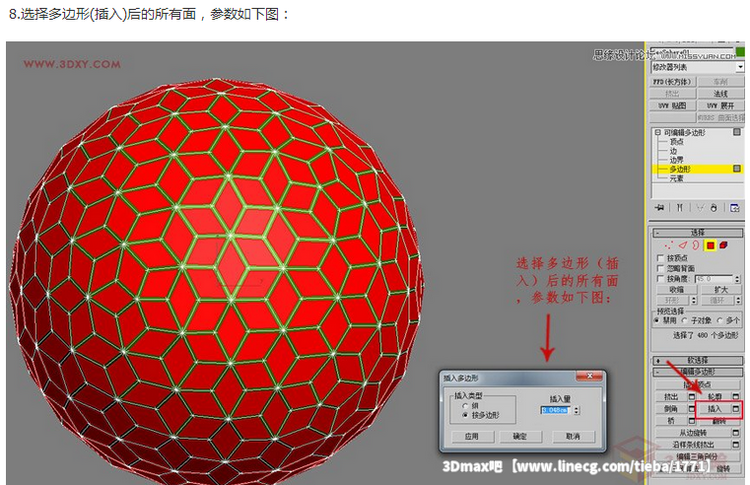Click the 收缩 button

point(676,290)
